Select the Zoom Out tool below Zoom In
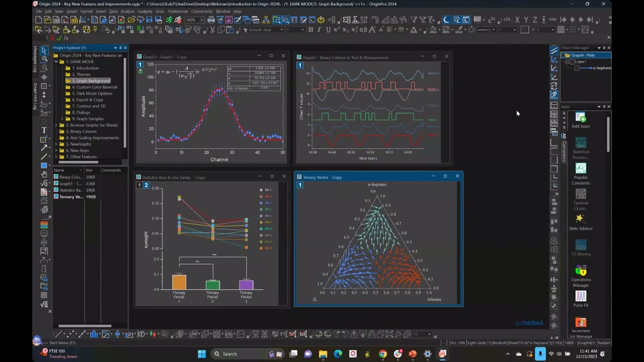Viewport: 644px width, 362px height. 44,68
